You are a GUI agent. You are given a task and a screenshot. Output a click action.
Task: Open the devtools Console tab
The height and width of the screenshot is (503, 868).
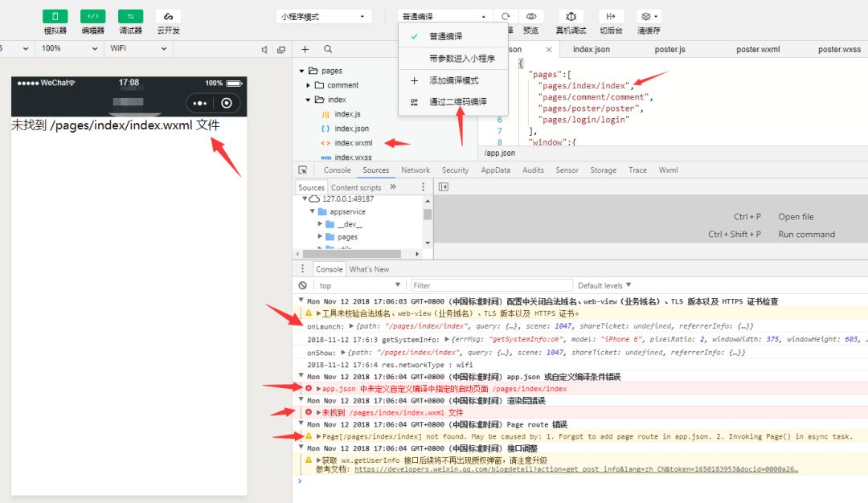pos(337,170)
